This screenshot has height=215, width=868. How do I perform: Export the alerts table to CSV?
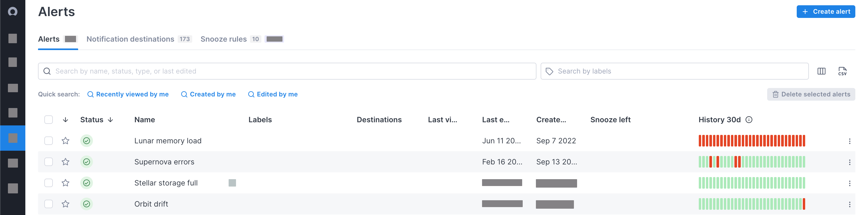pos(843,71)
